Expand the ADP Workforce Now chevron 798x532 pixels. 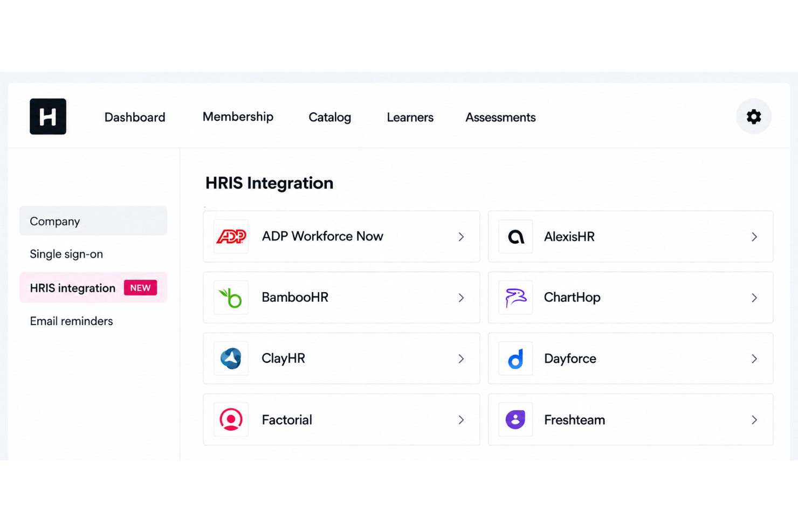point(461,237)
